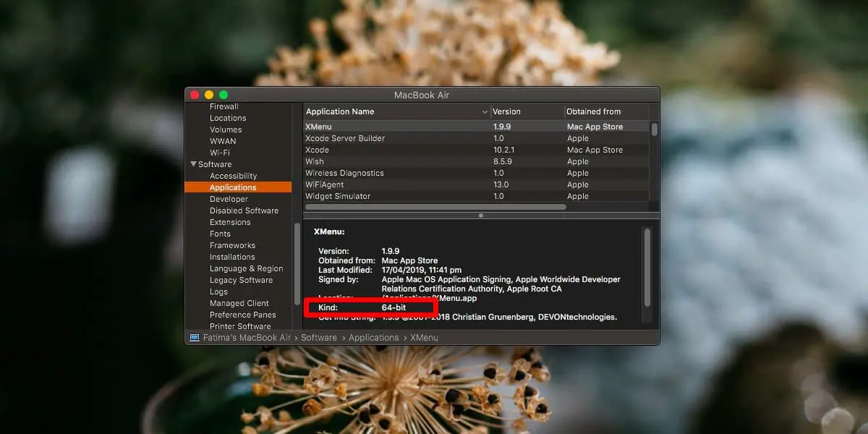Click the sidebar vertical scrollbar

297,264
